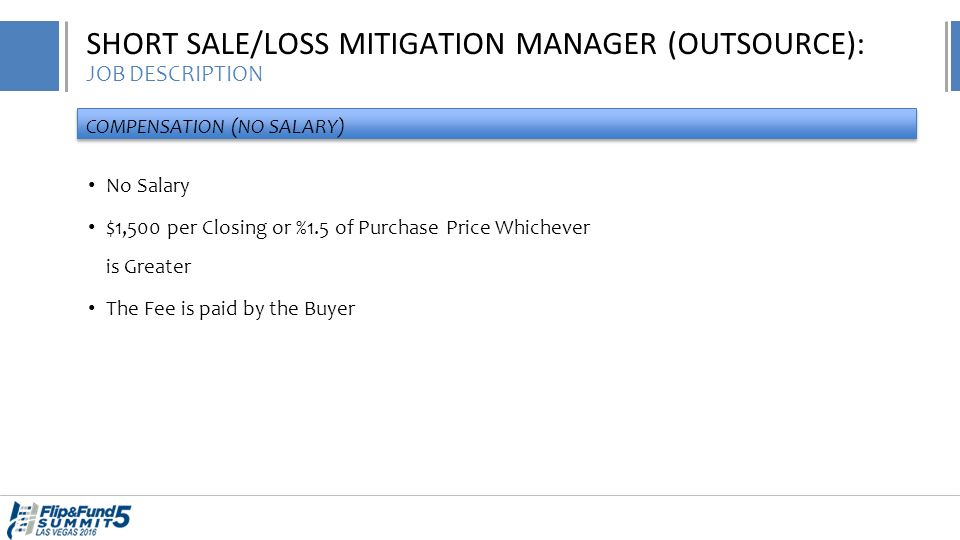Click the Job Description subtitle
960x540 pixels.
174,74
